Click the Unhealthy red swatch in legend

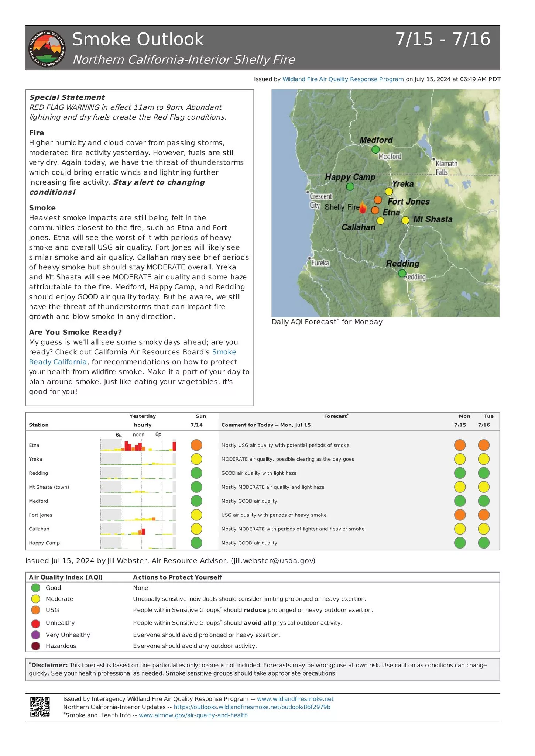pyautogui.click(x=36, y=623)
